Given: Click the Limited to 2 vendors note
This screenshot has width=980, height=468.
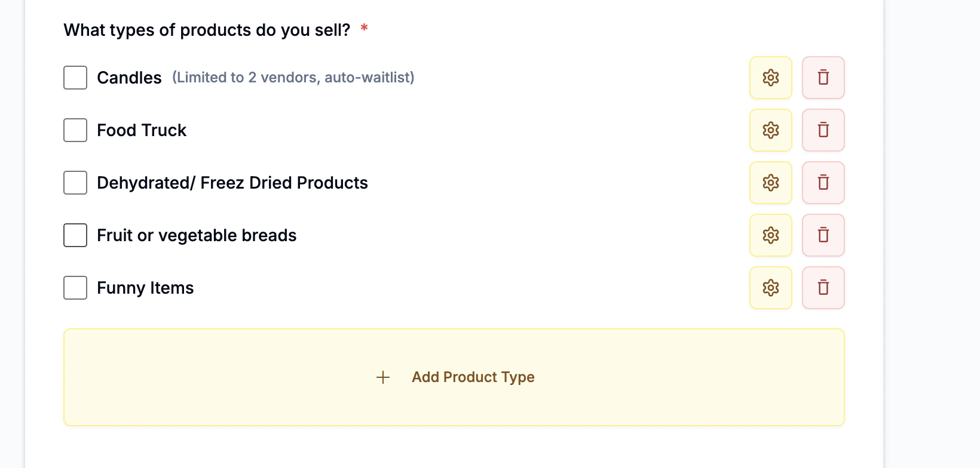Looking at the screenshot, I should (293, 77).
